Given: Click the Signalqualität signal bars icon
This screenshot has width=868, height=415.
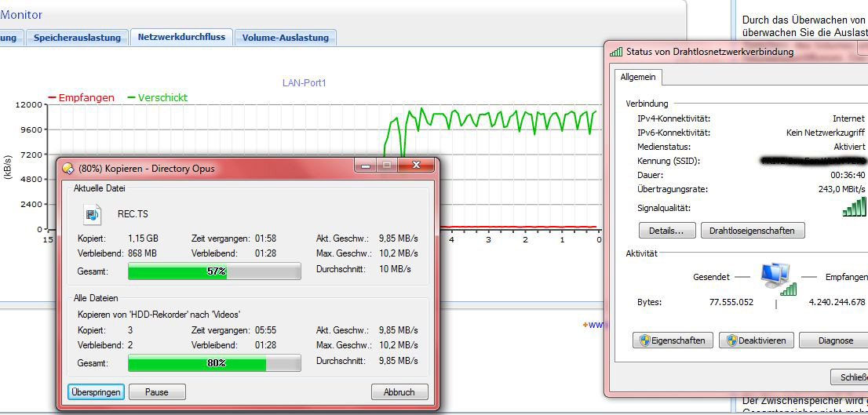Looking at the screenshot, I should click(854, 207).
